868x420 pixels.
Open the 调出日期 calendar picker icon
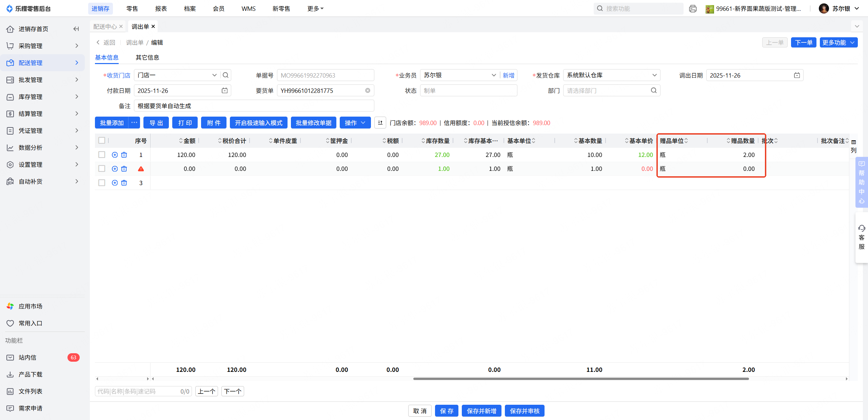(x=797, y=75)
